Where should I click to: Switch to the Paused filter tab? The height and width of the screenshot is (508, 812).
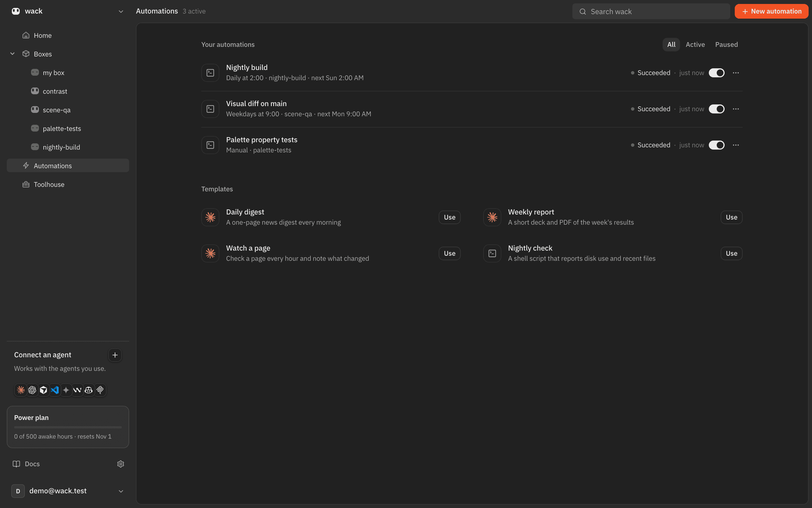727,45
